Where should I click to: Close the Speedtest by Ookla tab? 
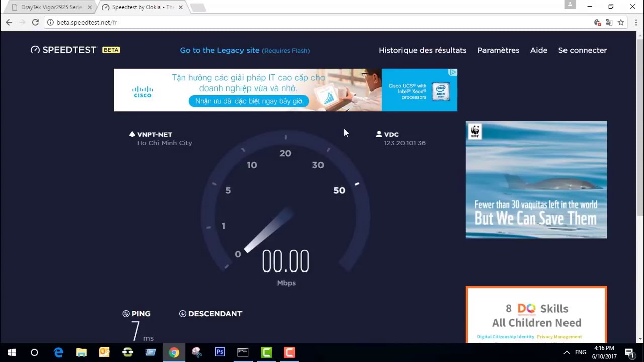180,7
